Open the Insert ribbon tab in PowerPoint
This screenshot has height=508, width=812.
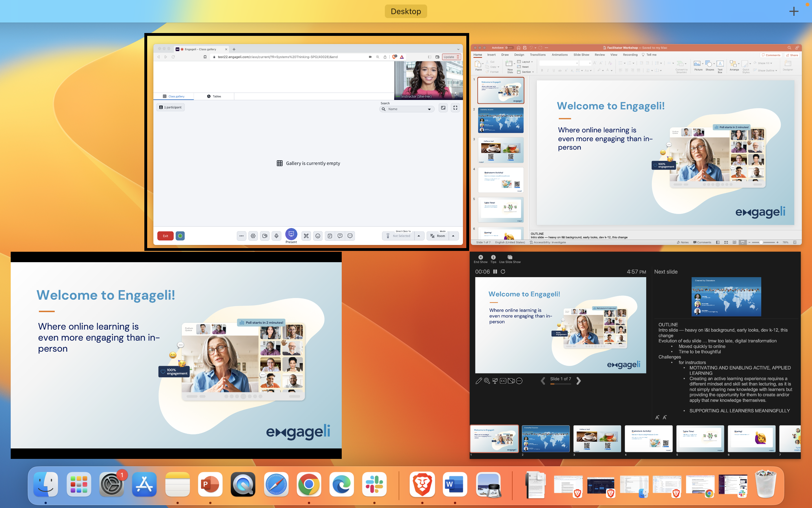(491, 55)
